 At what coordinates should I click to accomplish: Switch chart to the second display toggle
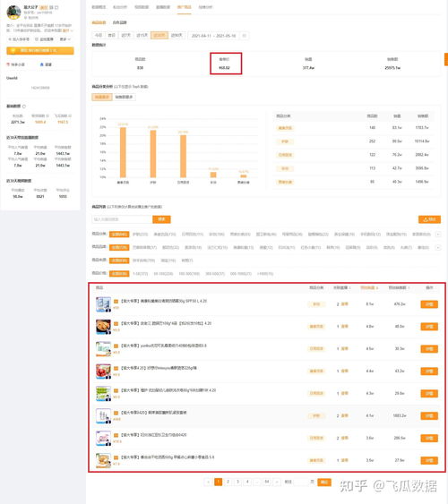point(124,97)
